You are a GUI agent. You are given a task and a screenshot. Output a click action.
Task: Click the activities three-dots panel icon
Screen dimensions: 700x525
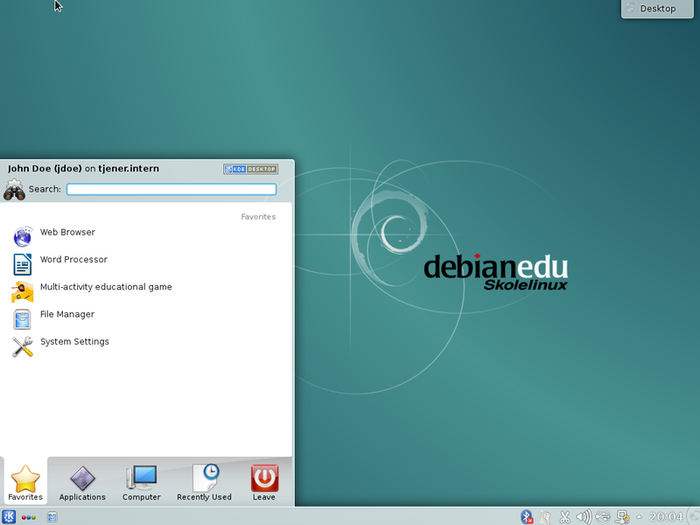click(x=29, y=517)
